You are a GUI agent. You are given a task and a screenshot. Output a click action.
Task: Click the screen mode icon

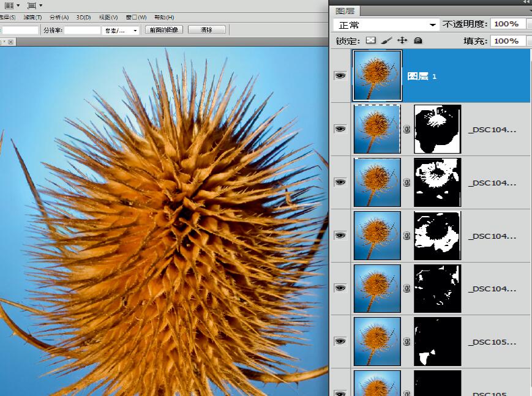pyautogui.click(x=32, y=6)
